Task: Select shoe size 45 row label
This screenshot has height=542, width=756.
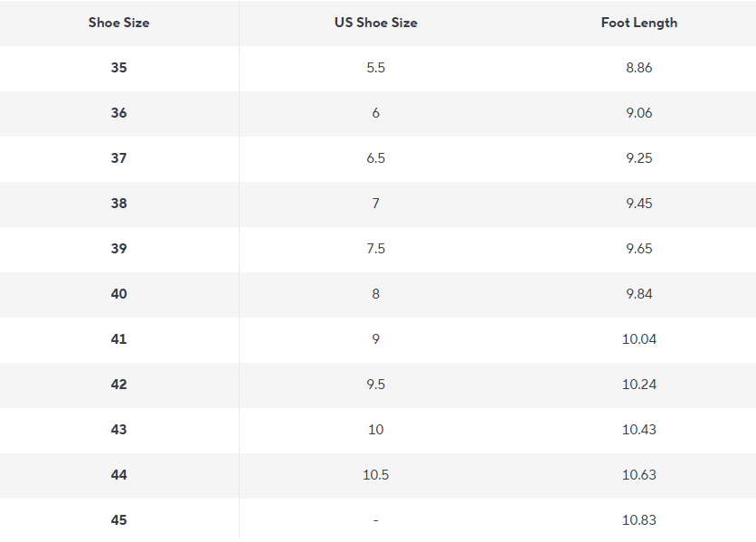Action: [x=118, y=520]
